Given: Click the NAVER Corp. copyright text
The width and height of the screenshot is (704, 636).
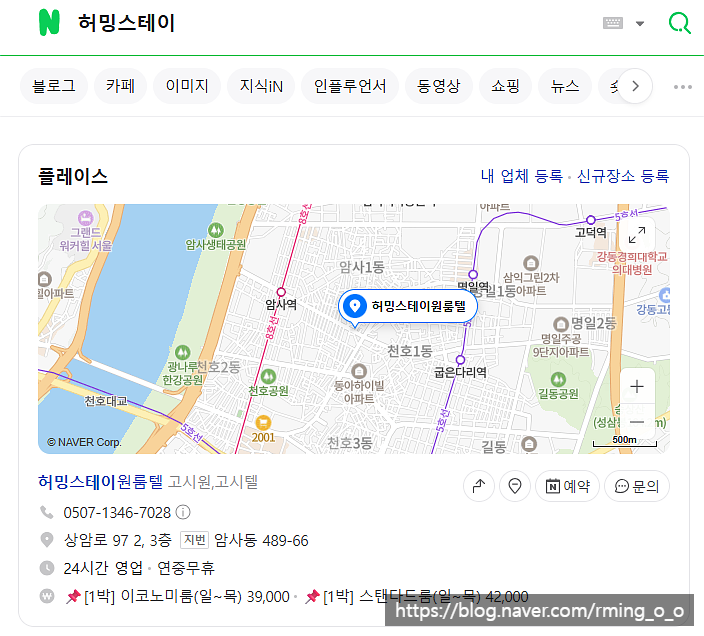Looking at the screenshot, I should coord(84,442).
